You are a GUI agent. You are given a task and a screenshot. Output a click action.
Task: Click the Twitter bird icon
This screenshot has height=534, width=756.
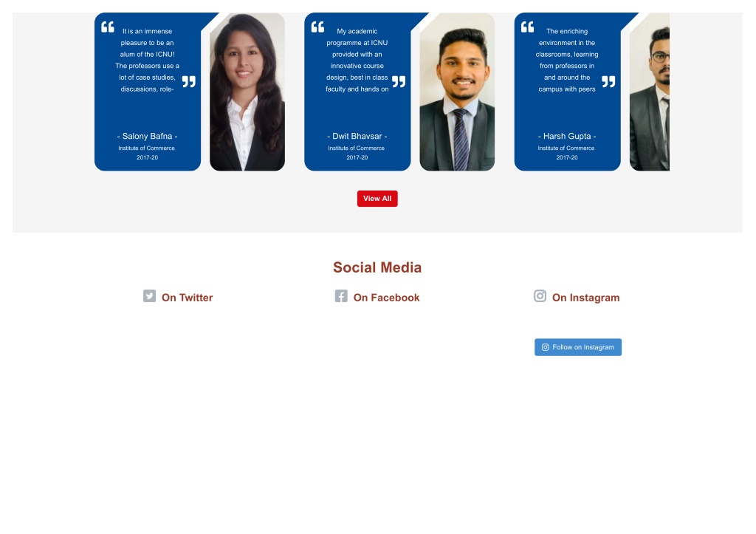pyautogui.click(x=149, y=295)
